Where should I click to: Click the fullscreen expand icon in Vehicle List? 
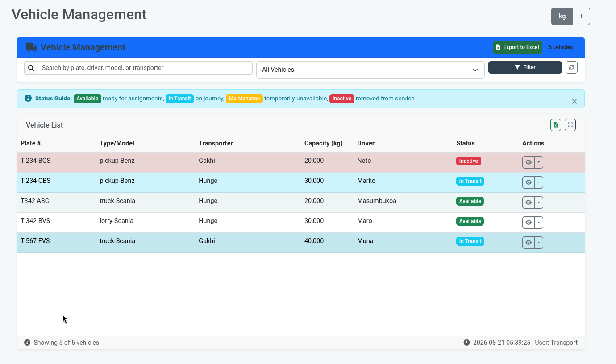click(x=570, y=125)
